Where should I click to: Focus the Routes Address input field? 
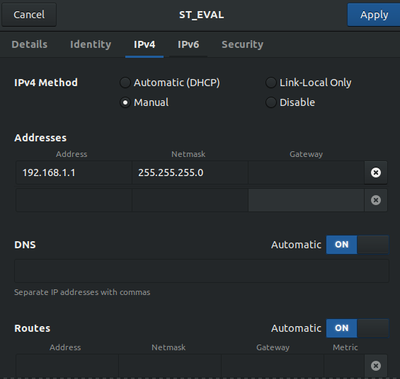(67, 366)
